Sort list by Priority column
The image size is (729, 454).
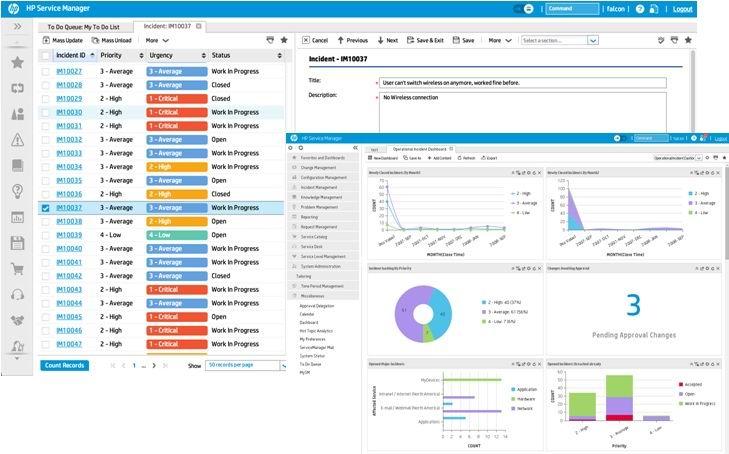(121, 55)
